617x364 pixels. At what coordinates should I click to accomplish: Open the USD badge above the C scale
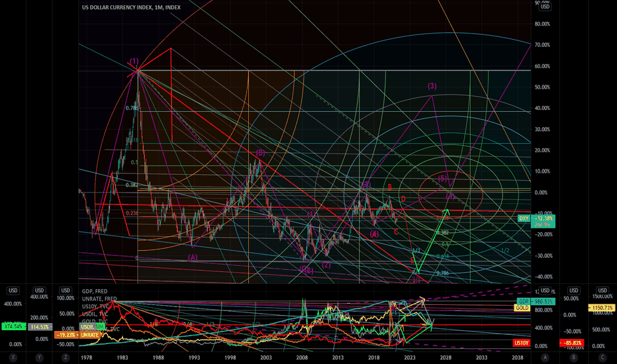coord(602,291)
